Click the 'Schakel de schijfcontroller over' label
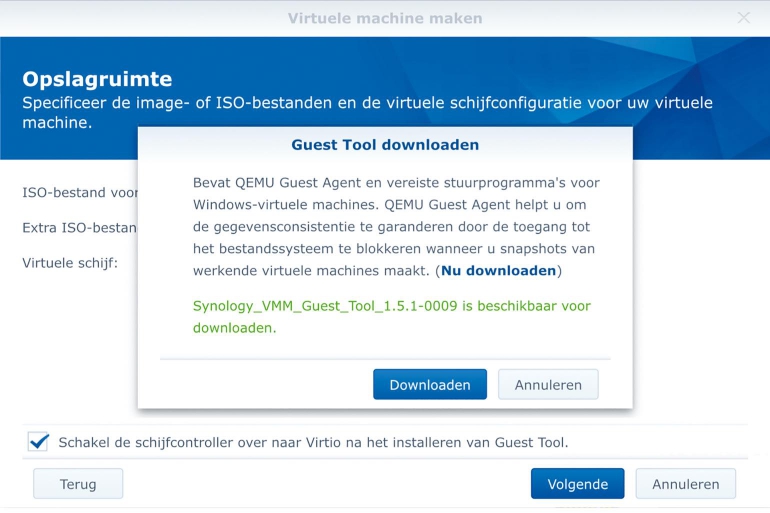The height and width of the screenshot is (513, 770). (x=313, y=442)
